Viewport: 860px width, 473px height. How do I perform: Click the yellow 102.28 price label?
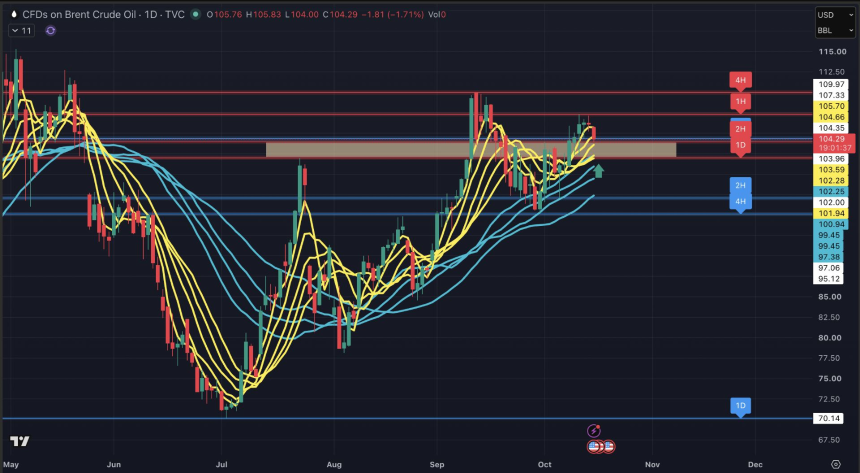pos(831,181)
